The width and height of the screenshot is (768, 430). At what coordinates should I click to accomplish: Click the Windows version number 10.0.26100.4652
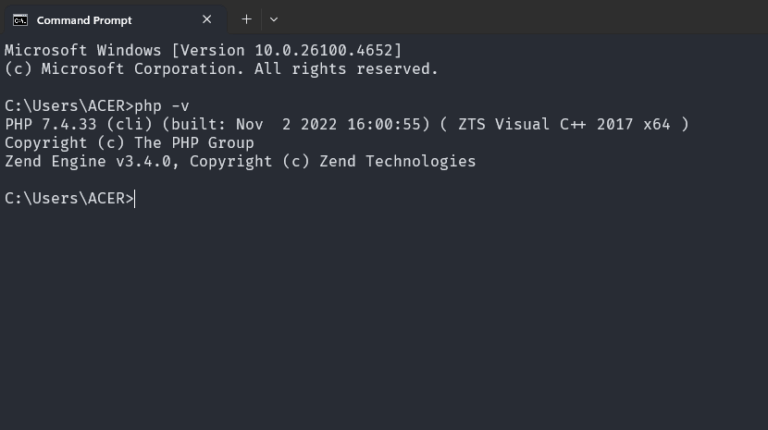click(324, 50)
